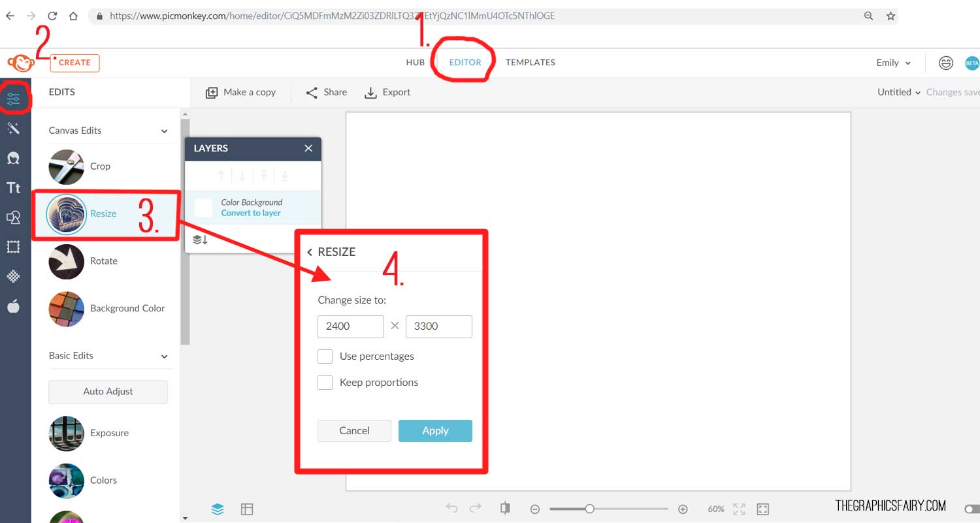Open the Frames tab in sidebar
The width and height of the screenshot is (980, 523).
13,247
